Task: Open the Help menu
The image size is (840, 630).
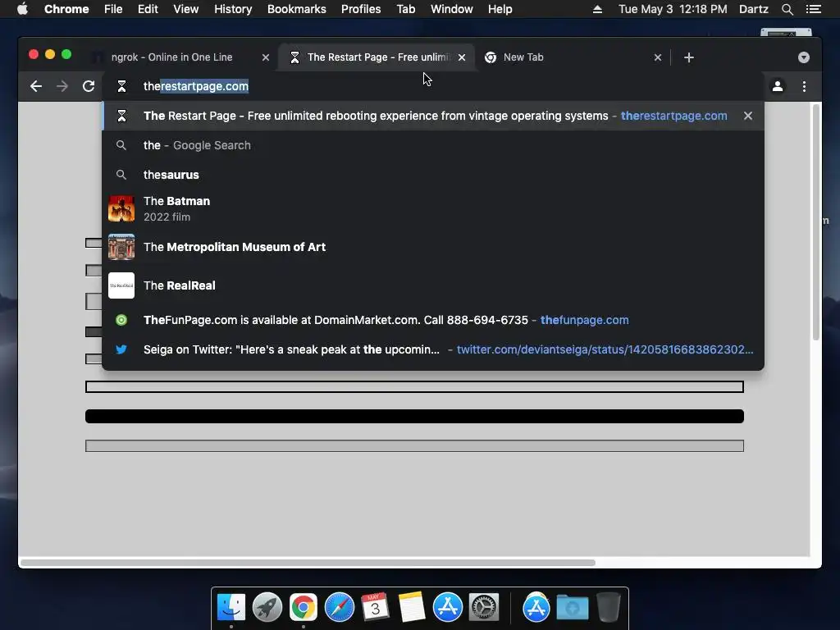Action: click(x=500, y=9)
